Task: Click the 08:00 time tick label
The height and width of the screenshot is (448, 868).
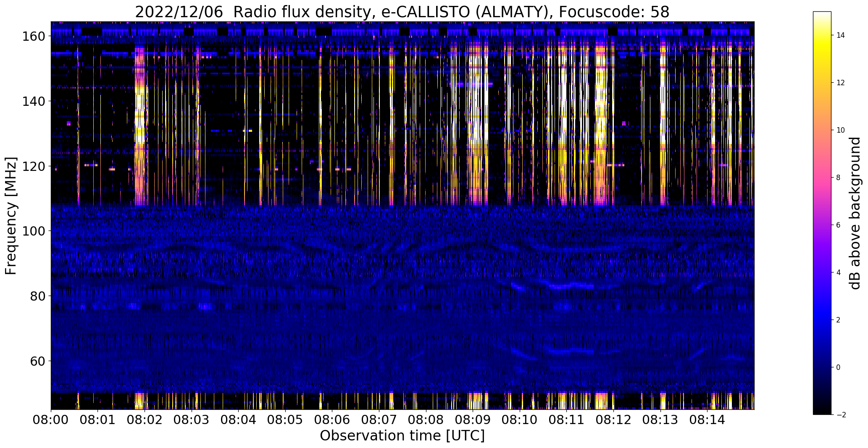Action: click(51, 419)
